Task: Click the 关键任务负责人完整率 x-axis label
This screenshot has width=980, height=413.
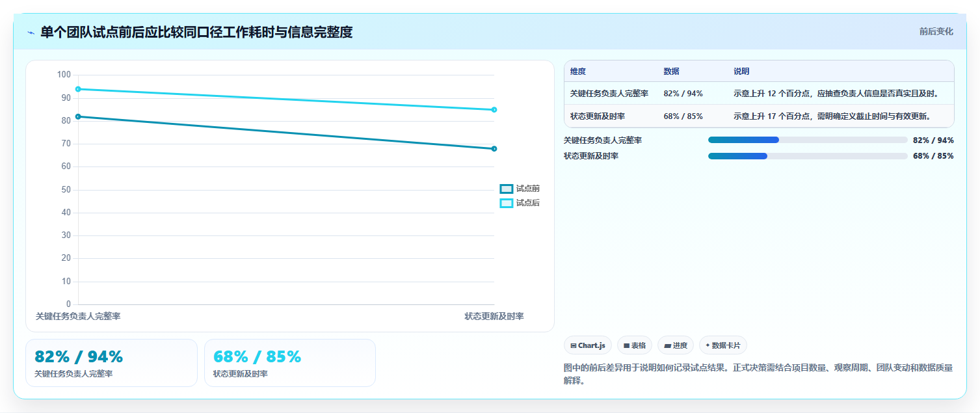Action: coord(78,316)
